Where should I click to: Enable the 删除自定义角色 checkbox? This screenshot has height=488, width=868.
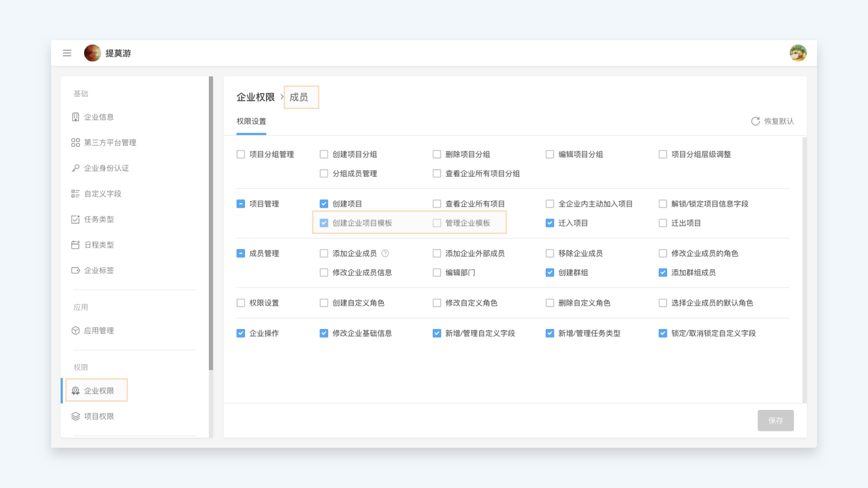point(550,303)
